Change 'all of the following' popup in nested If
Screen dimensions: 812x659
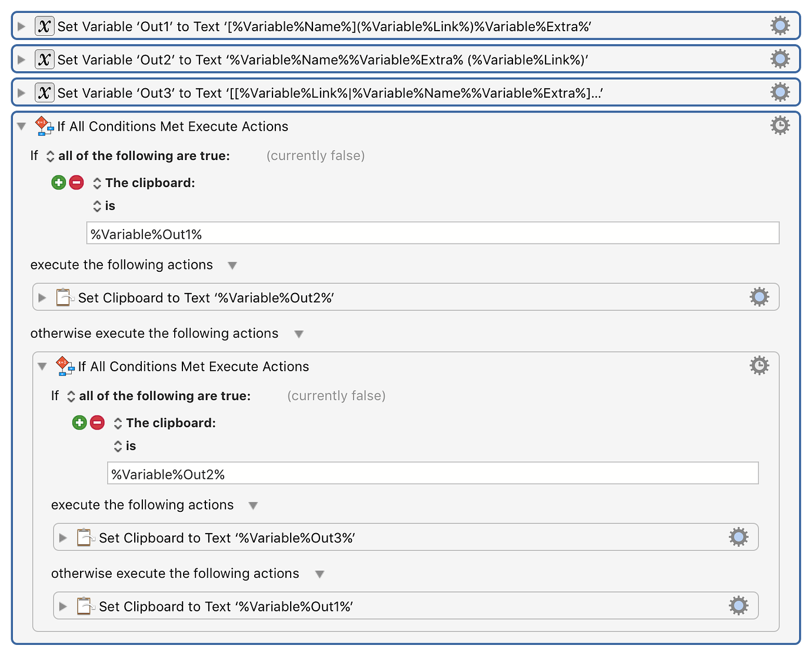[x=158, y=396]
